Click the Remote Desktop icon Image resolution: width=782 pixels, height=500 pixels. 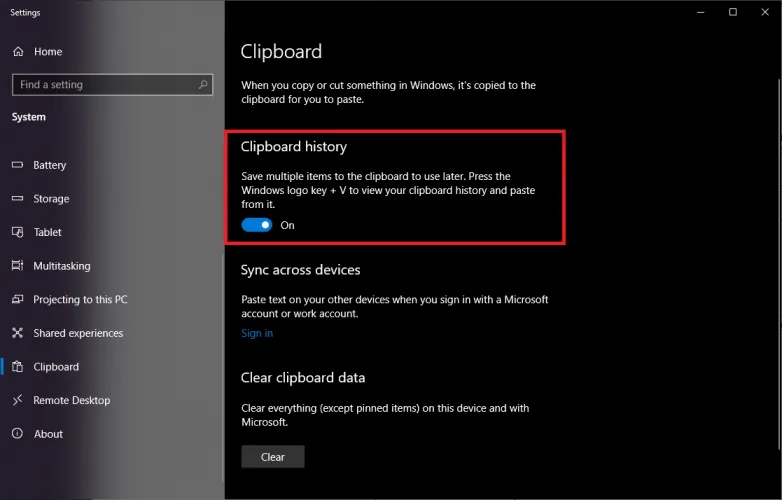pyautogui.click(x=17, y=400)
